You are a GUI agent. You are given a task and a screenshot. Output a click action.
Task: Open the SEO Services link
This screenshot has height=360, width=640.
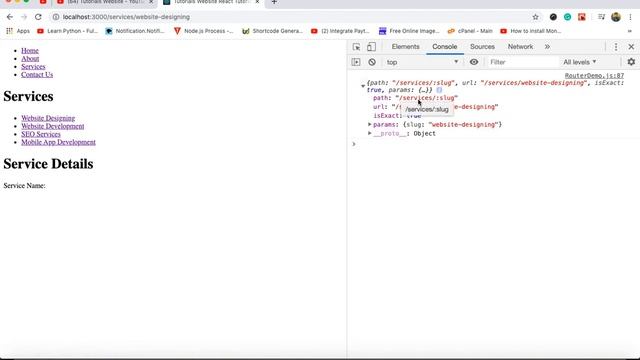(x=41, y=134)
